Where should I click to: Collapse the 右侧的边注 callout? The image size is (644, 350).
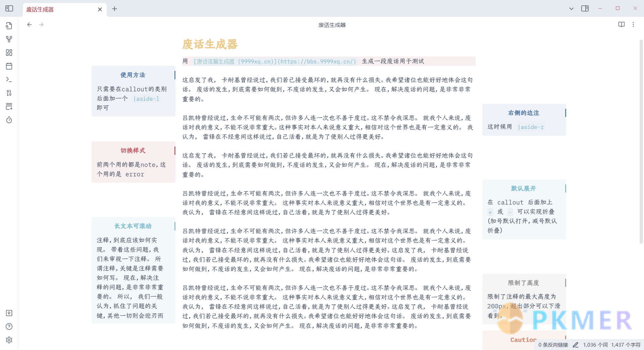523,113
